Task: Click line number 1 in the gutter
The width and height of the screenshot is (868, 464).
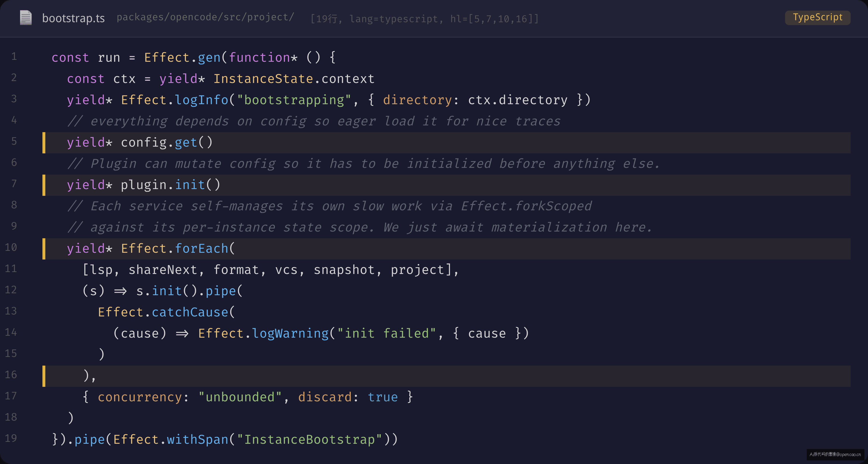Action: click(x=14, y=56)
